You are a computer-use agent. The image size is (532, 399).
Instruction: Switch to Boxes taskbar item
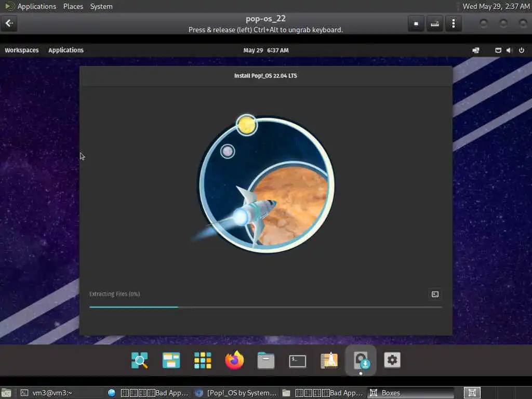410,393
